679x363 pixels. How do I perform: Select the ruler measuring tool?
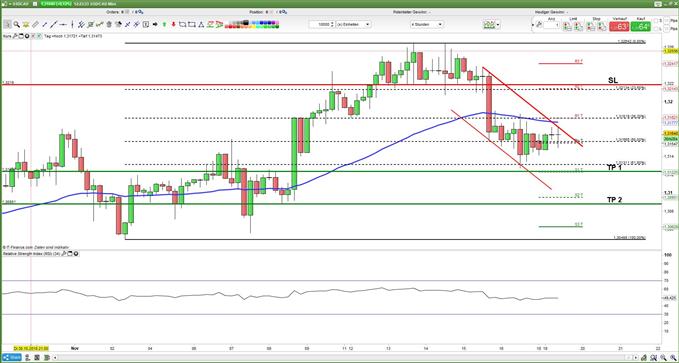point(35,24)
